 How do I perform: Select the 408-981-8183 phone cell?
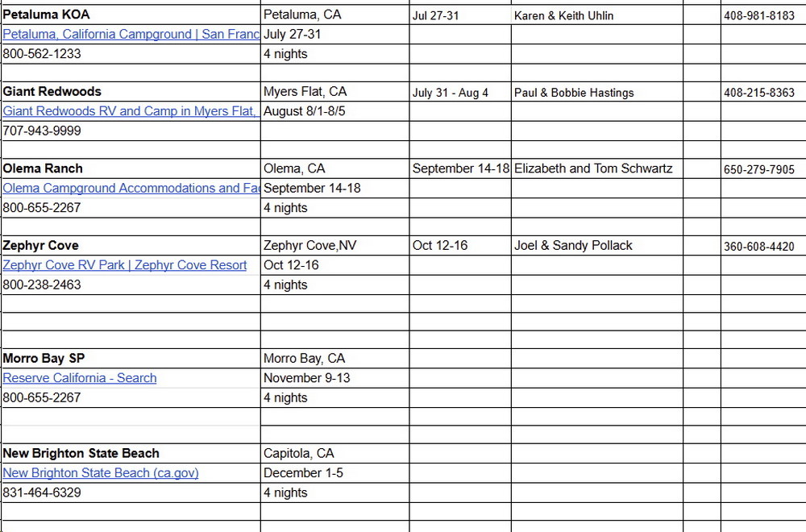[758, 15]
